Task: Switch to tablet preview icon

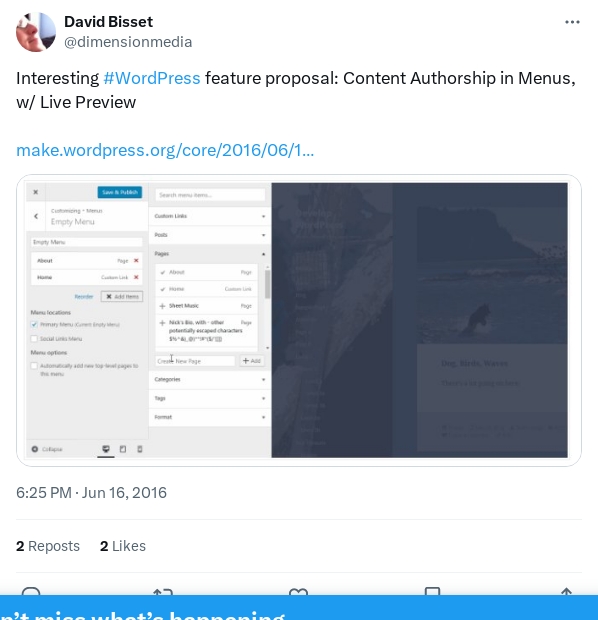Action: [123, 449]
